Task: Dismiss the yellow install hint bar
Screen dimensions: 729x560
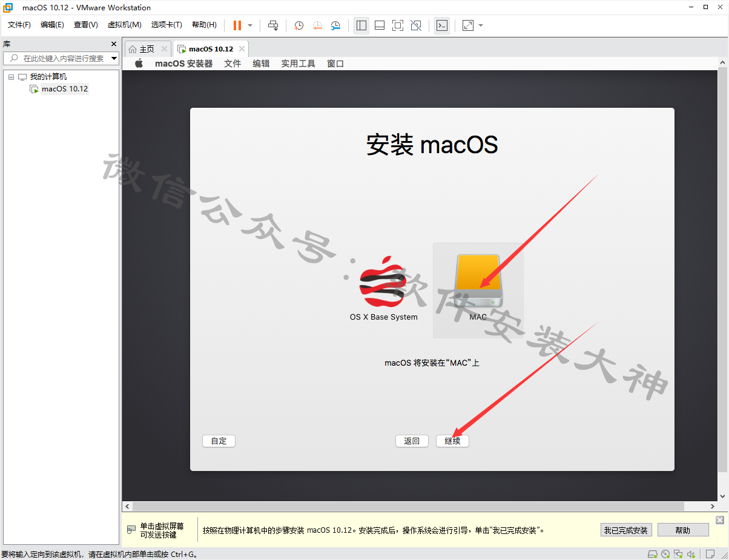Action: 719,520
